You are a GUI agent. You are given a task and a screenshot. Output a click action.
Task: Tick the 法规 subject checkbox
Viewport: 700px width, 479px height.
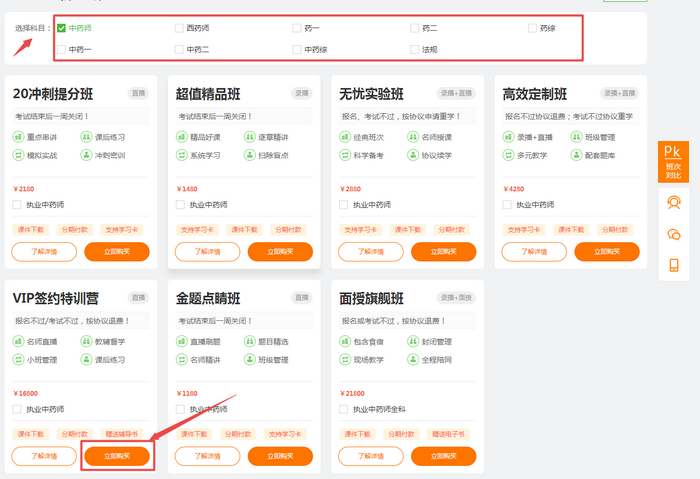click(415, 49)
